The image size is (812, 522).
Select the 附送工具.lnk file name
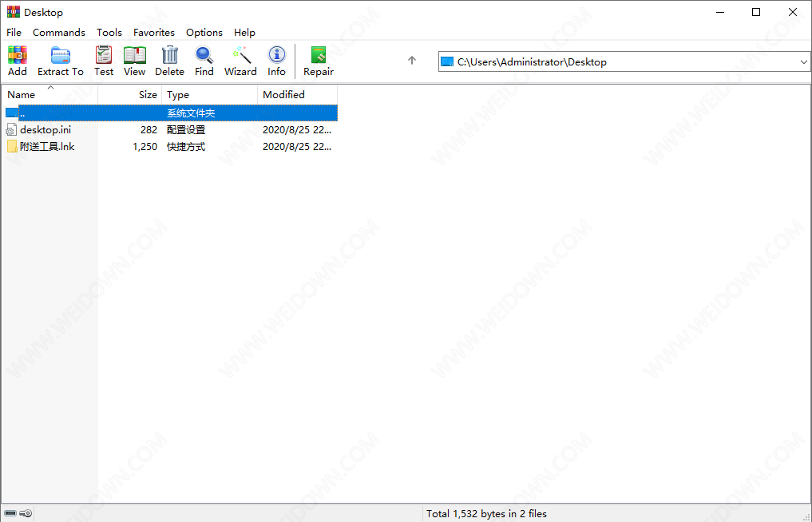click(47, 147)
